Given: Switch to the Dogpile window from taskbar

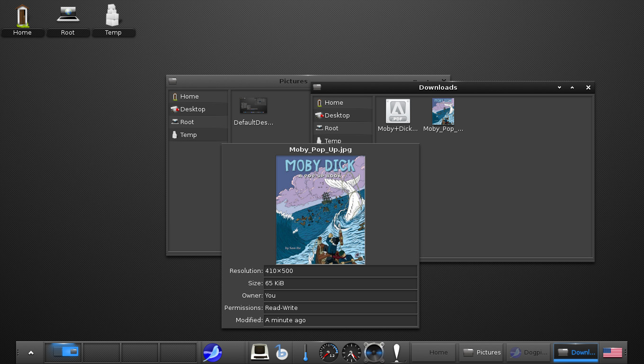Looking at the screenshot, I should tap(528, 352).
